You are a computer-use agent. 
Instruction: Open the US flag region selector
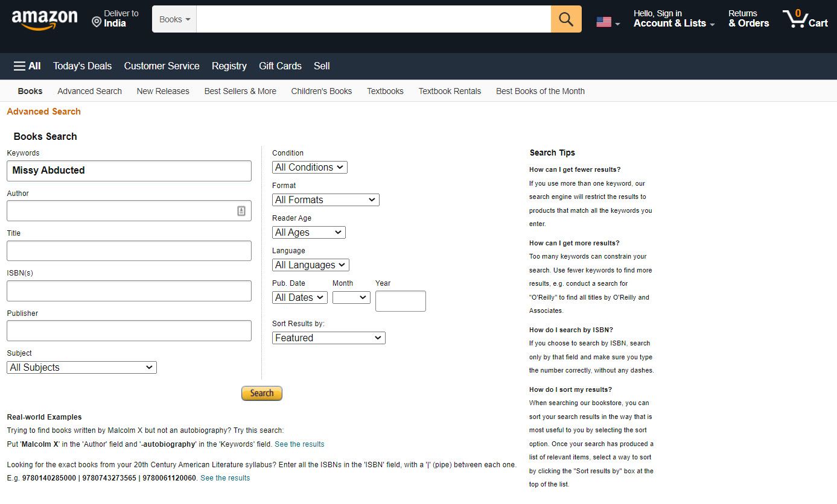pos(606,20)
